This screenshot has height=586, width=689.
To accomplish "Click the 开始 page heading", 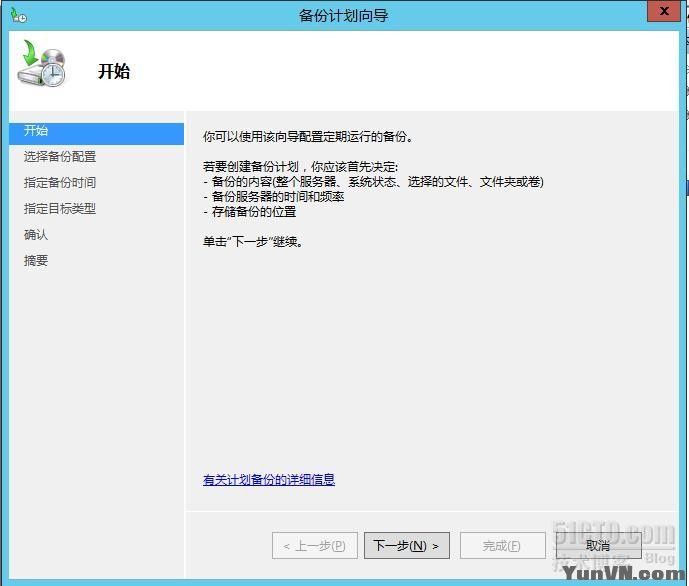I will point(114,71).
